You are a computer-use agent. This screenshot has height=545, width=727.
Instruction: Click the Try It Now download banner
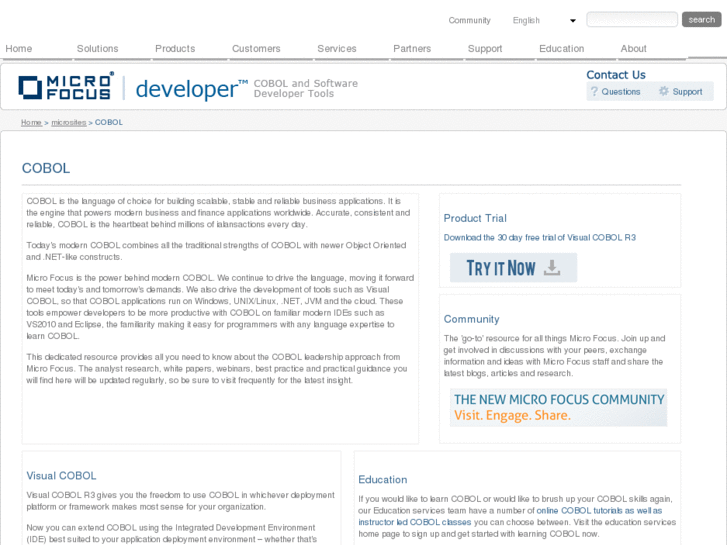513,267
